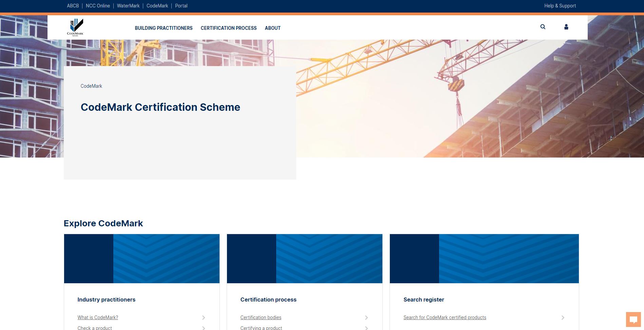Open the site search icon
Viewport: 644px width, 330px height.
543,27
